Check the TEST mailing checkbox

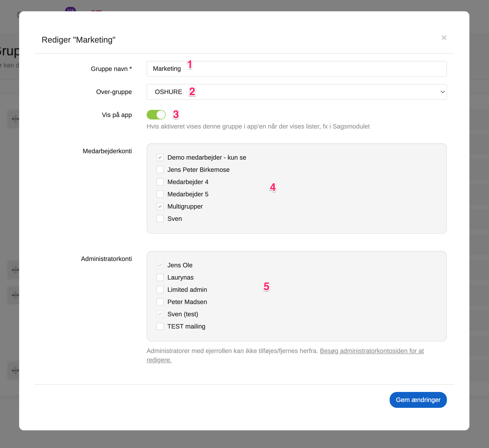[160, 326]
